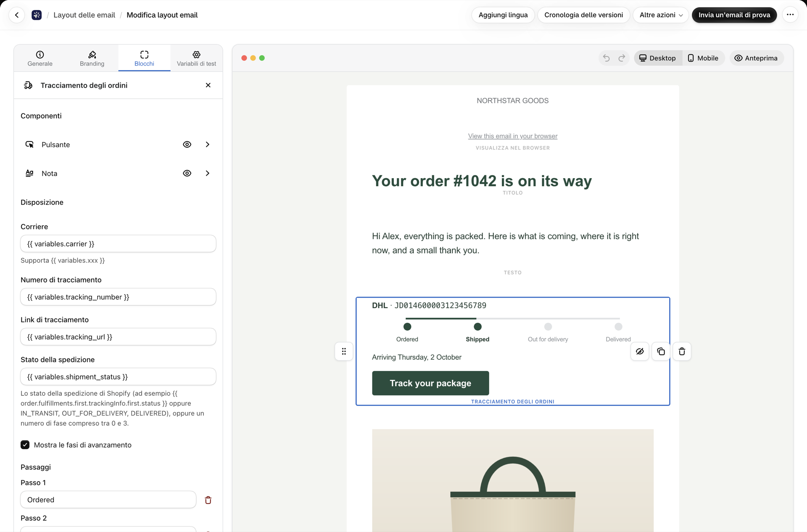The height and width of the screenshot is (532, 807).
Task: Click the redo arrow
Action: coord(622,58)
